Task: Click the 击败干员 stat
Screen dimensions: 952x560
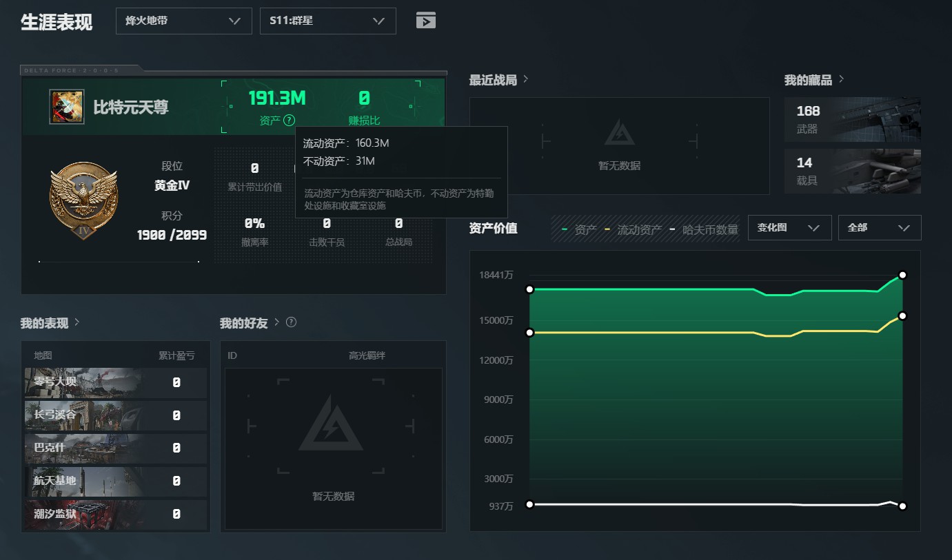Action: pos(327,232)
